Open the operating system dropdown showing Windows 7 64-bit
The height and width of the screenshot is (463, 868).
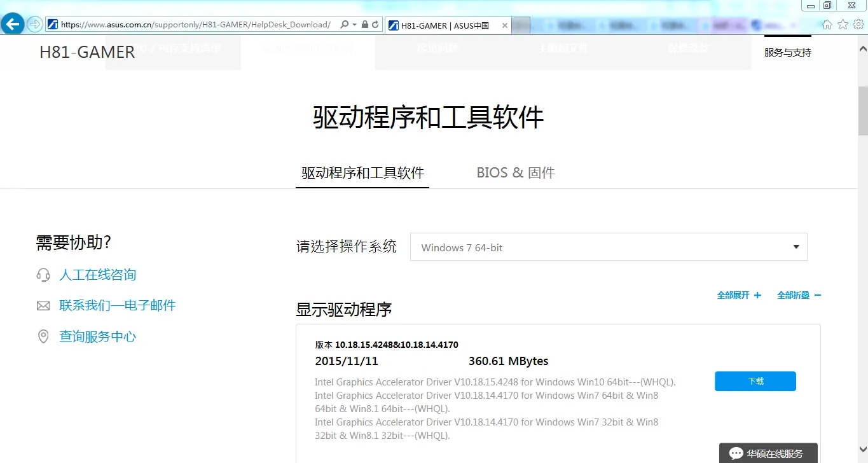(x=609, y=247)
